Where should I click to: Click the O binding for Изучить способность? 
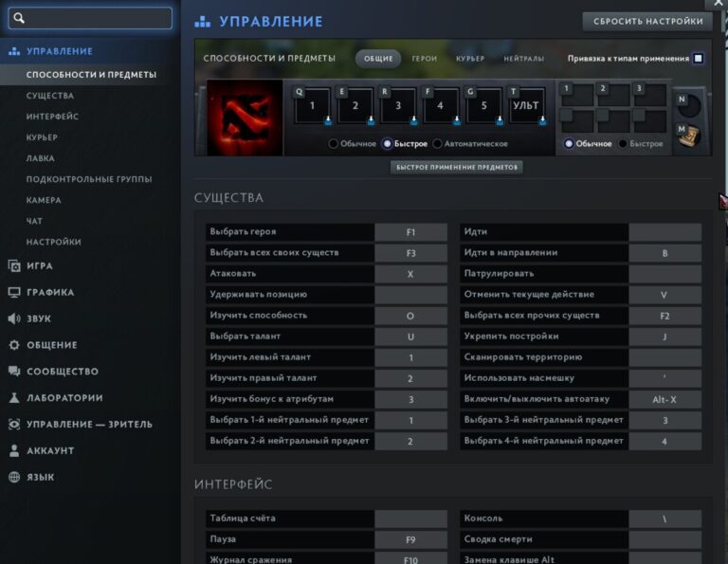[x=410, y=316]
